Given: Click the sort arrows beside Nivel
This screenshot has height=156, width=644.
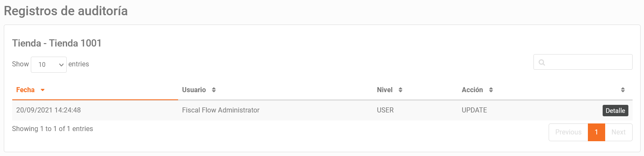Looking at the screenshot, I should [x=400, y=90].
